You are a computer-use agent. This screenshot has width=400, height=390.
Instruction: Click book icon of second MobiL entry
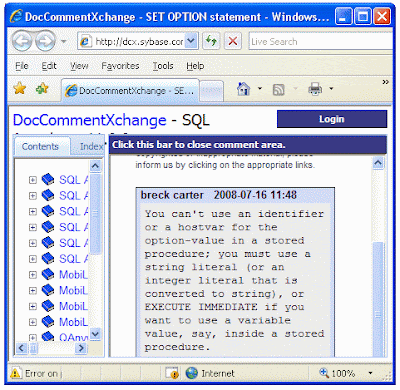(48, 290)
